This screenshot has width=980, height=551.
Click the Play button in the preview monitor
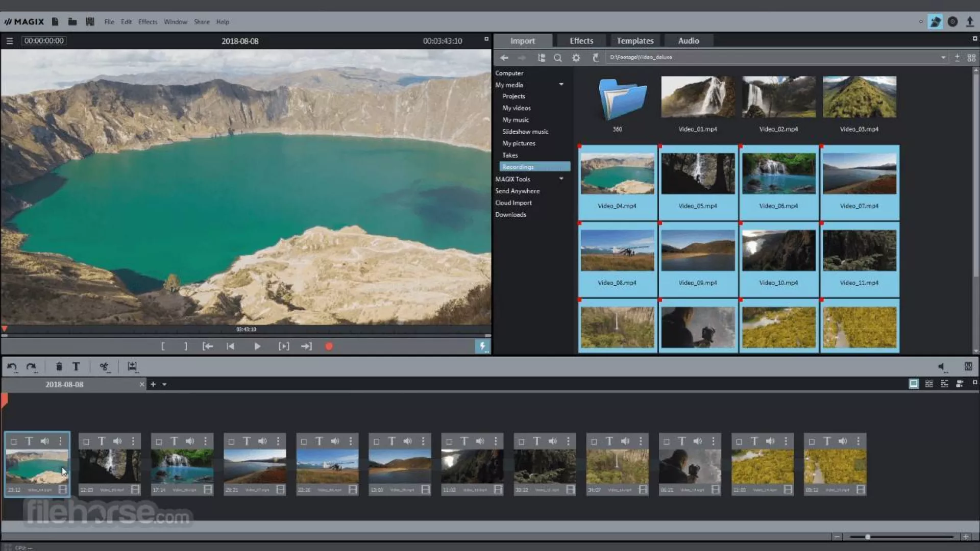pos(257,346)
